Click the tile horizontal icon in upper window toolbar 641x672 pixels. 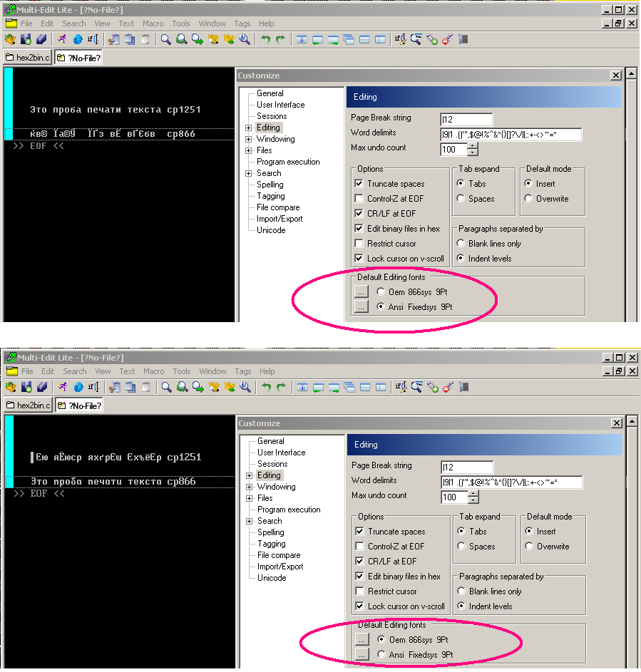(364, 40)
